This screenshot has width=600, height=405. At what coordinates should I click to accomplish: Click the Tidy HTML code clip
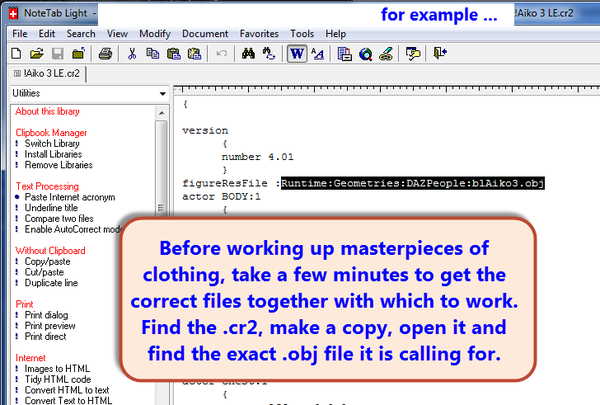[58, 379]
